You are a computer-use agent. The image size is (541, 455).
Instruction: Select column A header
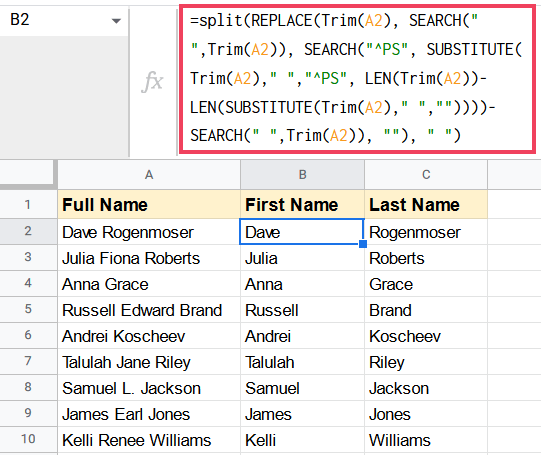(x=149, y=175)
